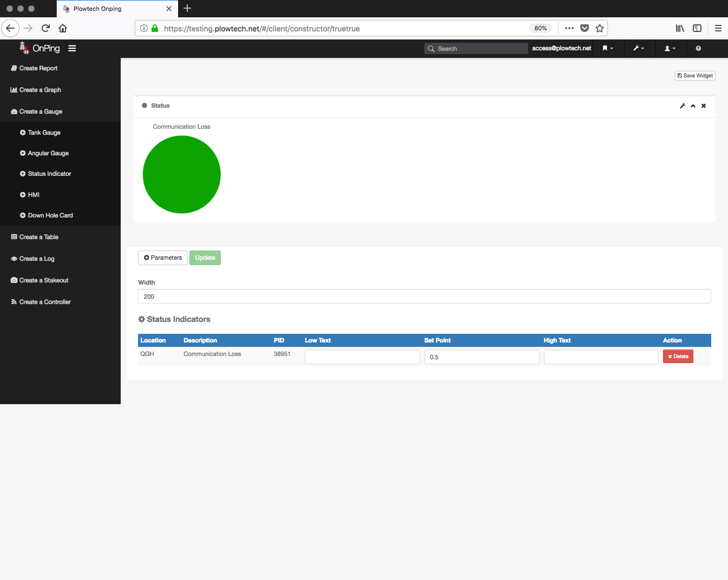Select Angular Gauge from the sidebar
The height and width of the screenshot is (580, 728).
pos(48,153)
